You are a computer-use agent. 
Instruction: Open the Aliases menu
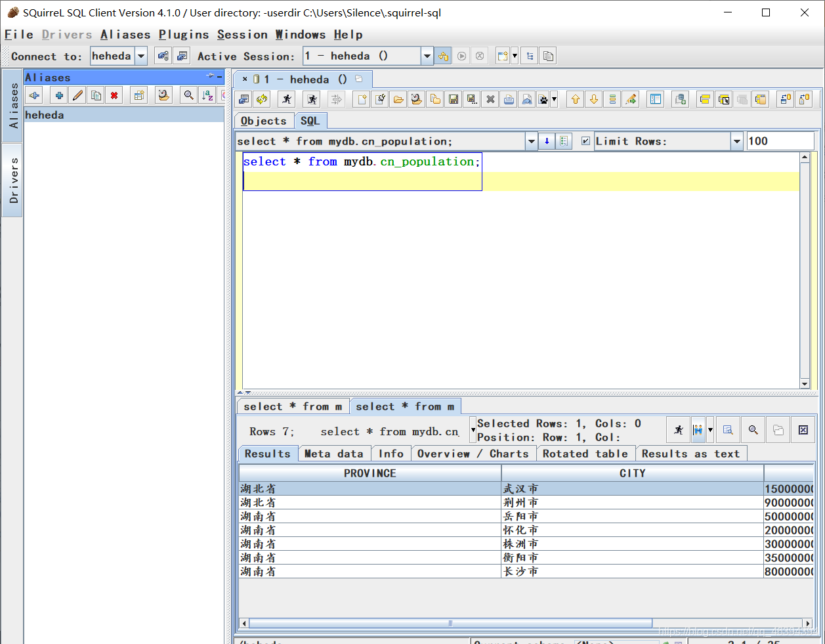[125, 35]
